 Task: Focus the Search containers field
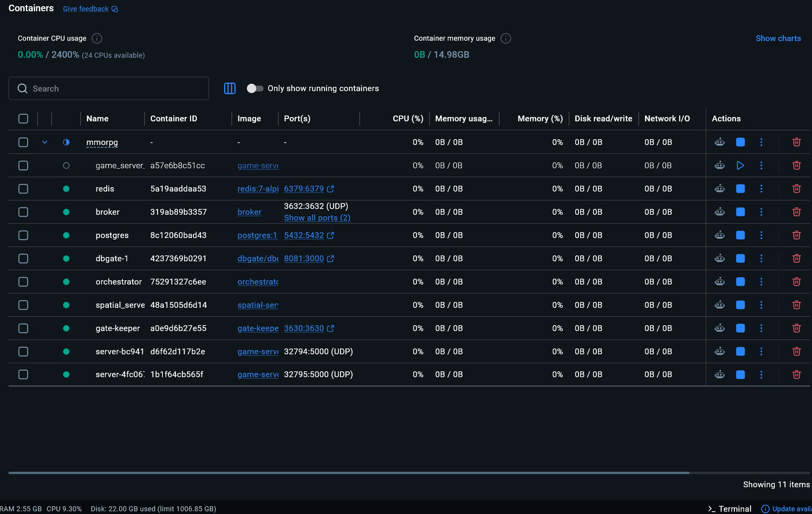tap(109, 88)
